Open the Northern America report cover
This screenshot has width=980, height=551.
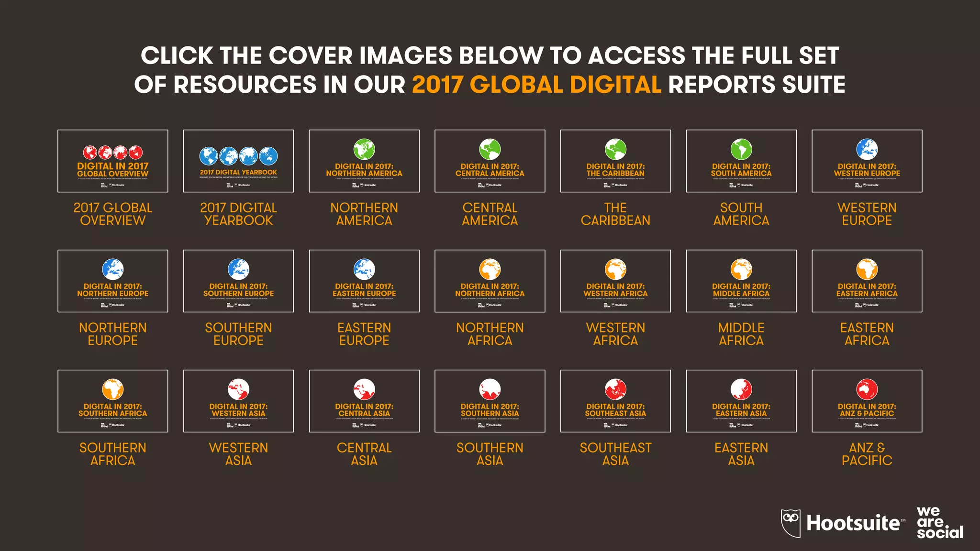click(x=364, y=161)
